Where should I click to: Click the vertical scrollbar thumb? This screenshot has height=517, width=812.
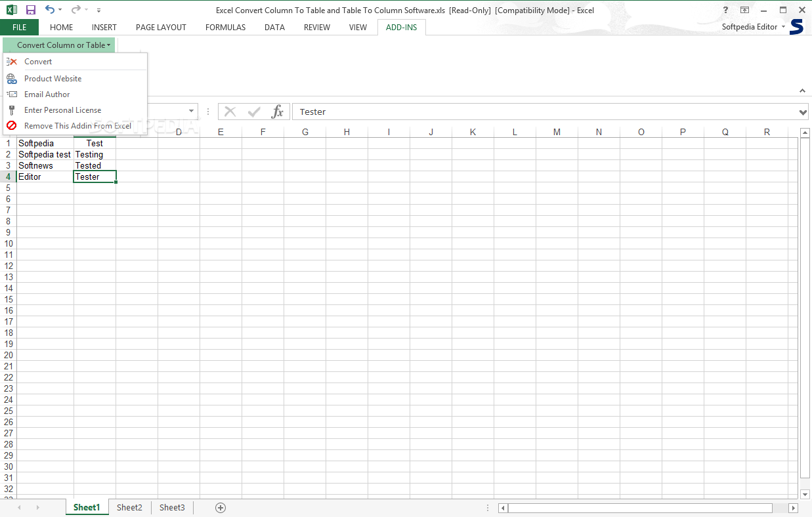click(x=805, y=308)
